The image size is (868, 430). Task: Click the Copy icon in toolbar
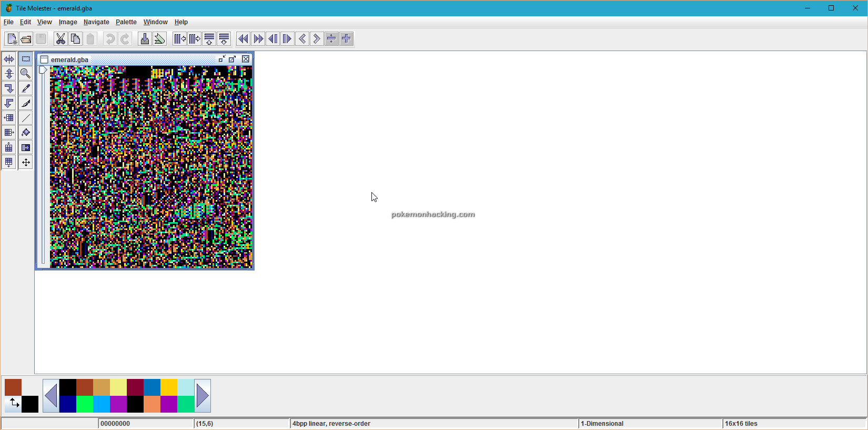75,39
